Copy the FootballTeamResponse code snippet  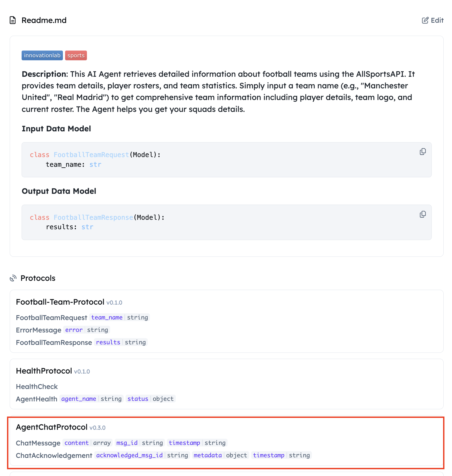pyautogui.click(x=423, y=214)
